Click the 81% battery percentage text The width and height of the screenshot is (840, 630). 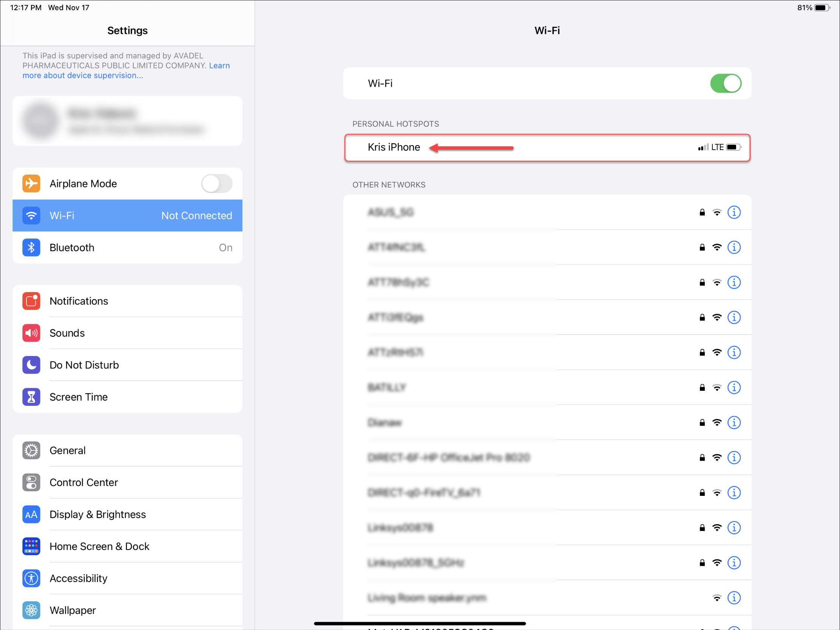[x=804, y=8]
